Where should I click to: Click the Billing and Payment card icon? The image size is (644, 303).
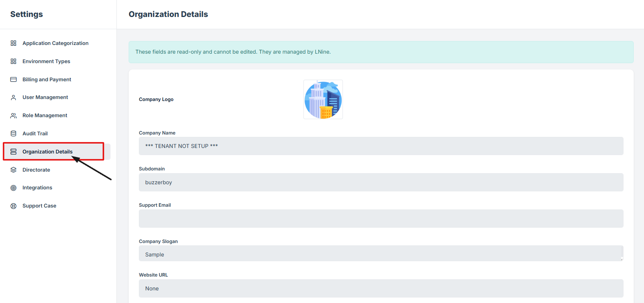pos(13,79)
